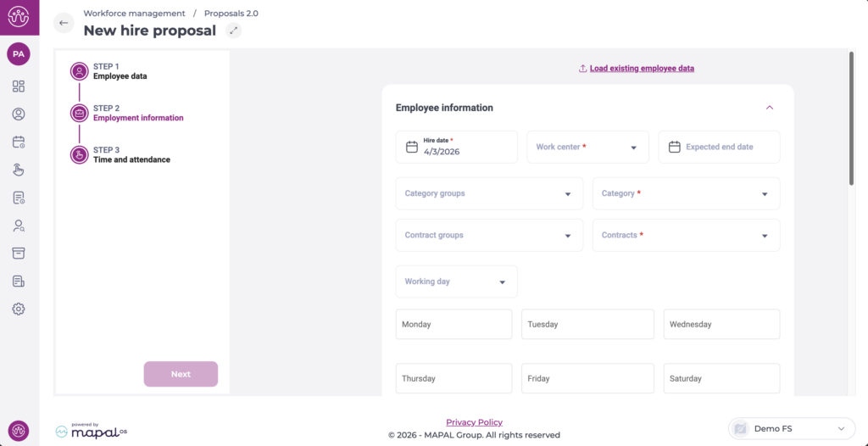Open the archive box icon in sidebar

click(x=19, y=254)
